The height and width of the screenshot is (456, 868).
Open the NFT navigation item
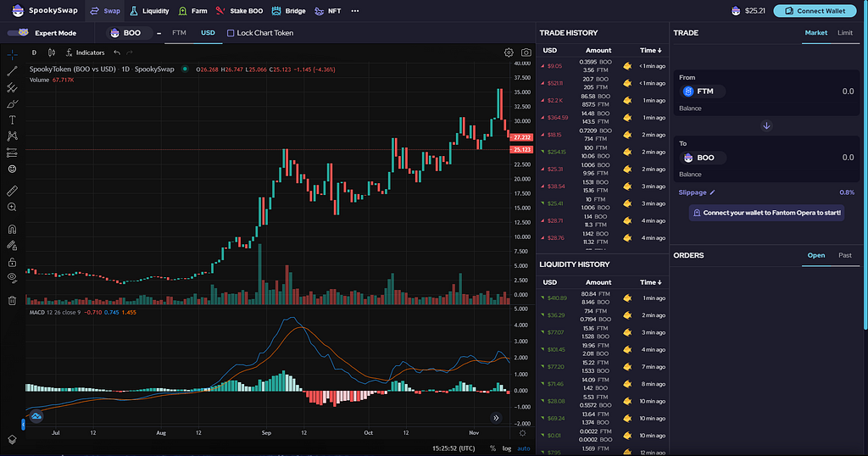coord(328,10)
